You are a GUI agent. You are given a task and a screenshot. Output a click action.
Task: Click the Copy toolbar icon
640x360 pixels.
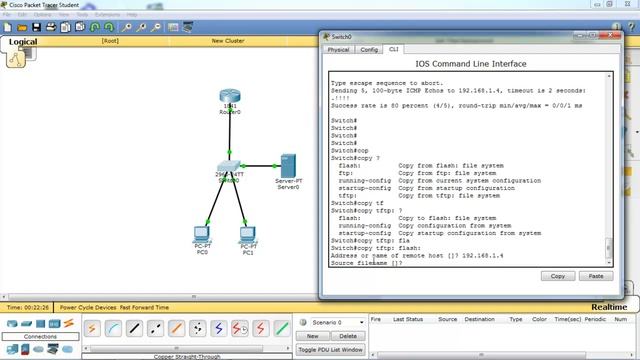[x=65, y=27]
